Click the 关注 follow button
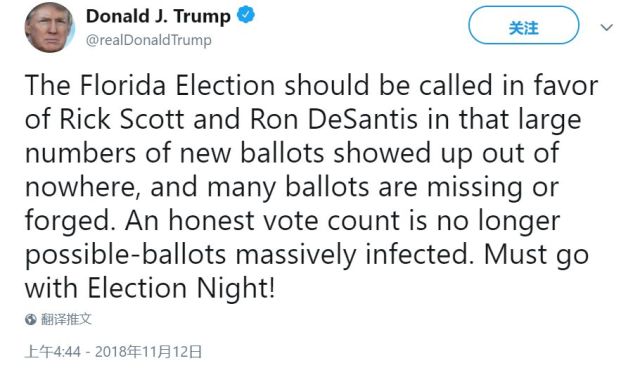 (x=524, y=25)
